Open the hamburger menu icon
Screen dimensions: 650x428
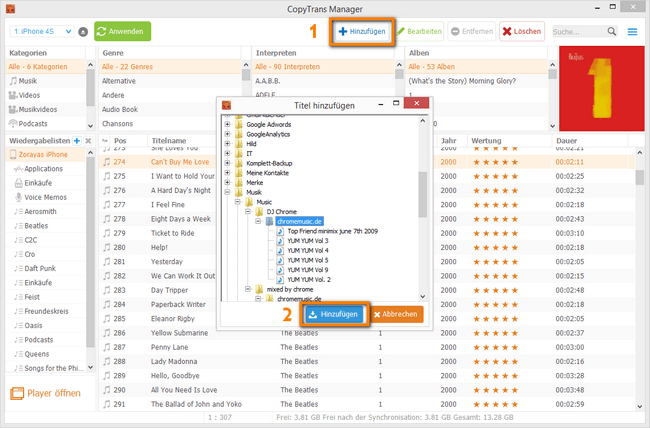[632, 32]
